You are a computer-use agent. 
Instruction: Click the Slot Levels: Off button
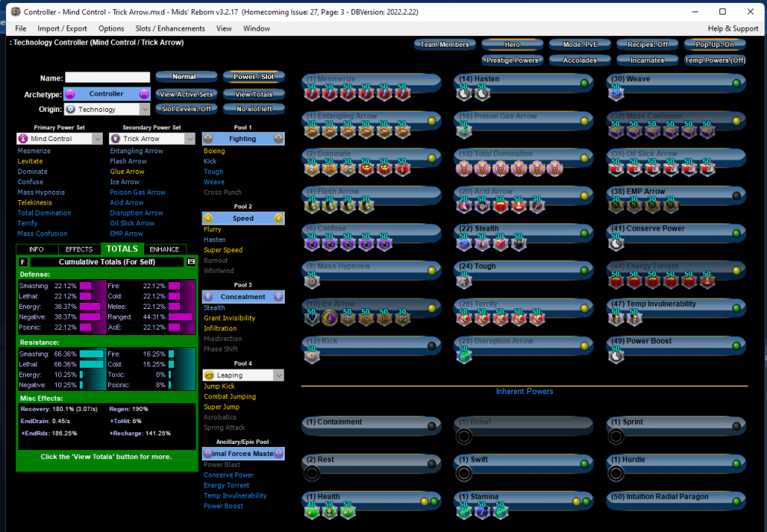tap(186, 108)
